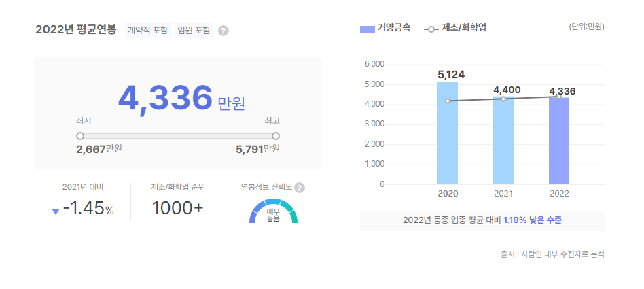Screen dimensions: 644x289
Task: Click the 2,667만원 minimum value
Action: (x=99, y=149)
